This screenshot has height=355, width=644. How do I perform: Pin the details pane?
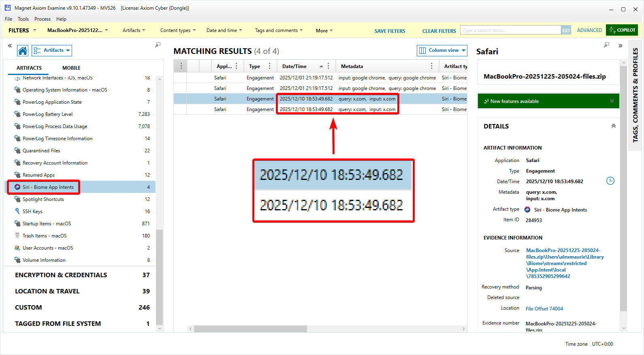tap(606, 45)
